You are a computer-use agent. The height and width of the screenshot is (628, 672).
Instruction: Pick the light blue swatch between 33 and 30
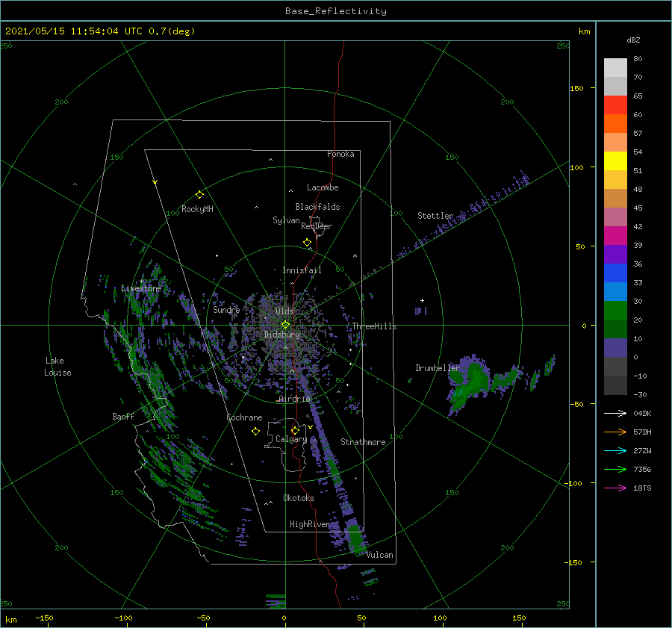(615, 291)
